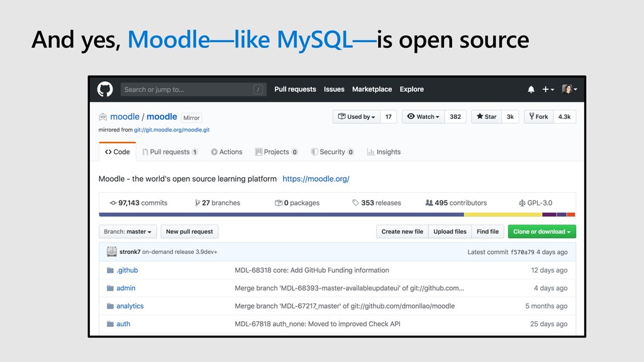644x362 pixels.
Task: Open the GPL-3.0 license link
Action: (536, 203)
